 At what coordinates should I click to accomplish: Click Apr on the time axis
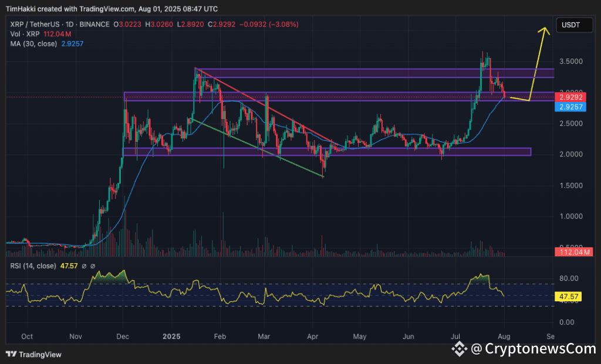tap(313, 336)
